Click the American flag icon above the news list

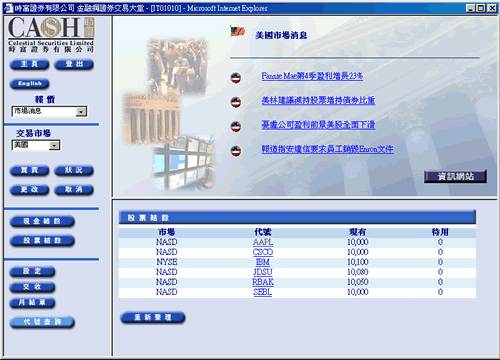pyautogui.click(x=238, y=32)
